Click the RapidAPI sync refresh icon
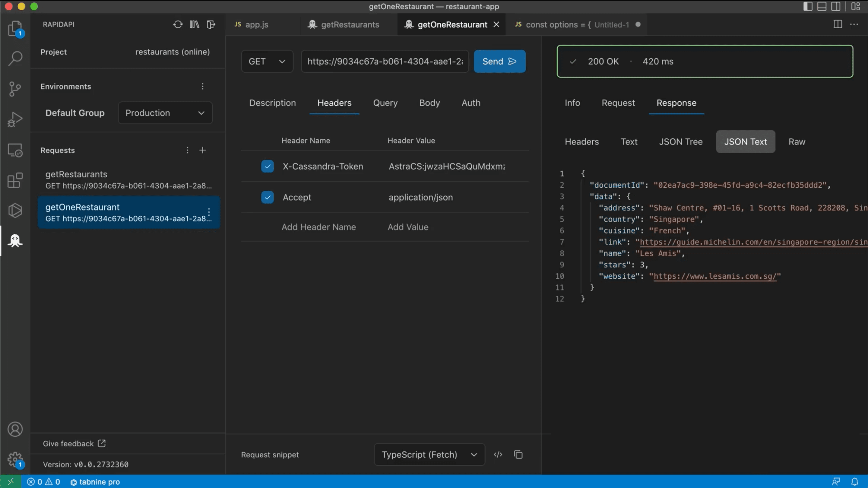The width and height of the screenshot is (868, 488). (x=178, y=25)
